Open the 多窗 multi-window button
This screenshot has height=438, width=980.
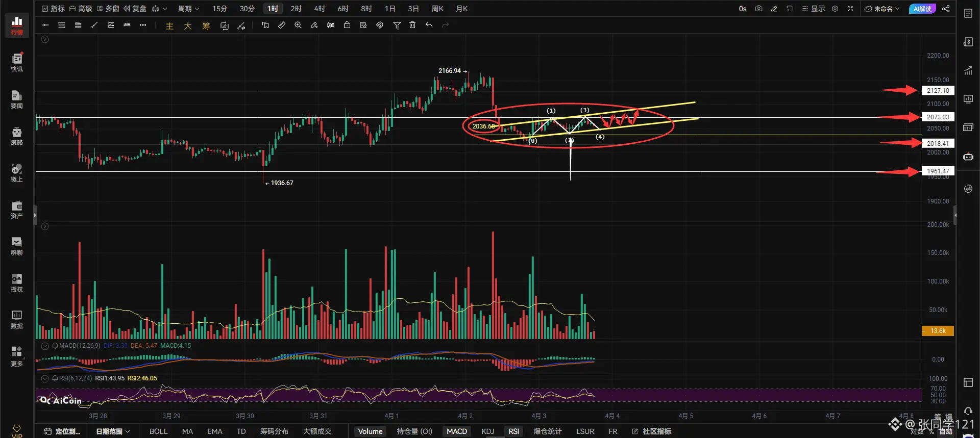108,9
